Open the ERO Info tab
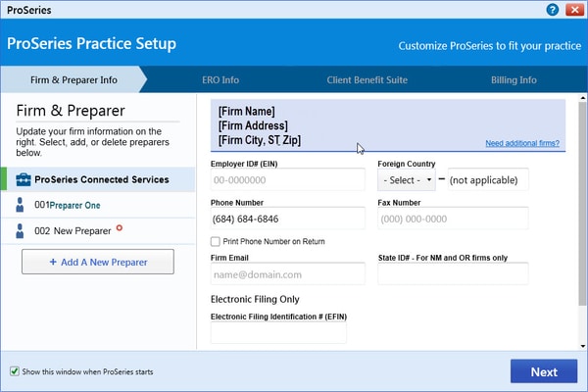The image size is (588, 392). (220, 80)
